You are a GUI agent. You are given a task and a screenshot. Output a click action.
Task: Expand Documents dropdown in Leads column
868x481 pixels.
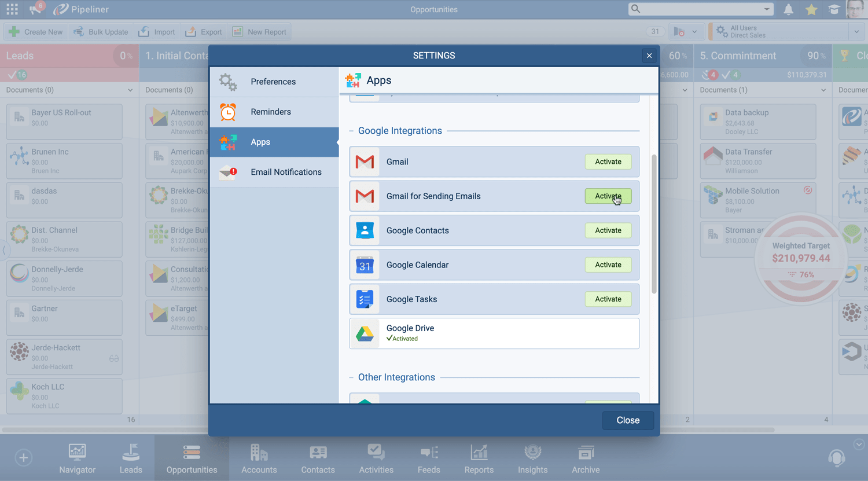coord(130,90)
